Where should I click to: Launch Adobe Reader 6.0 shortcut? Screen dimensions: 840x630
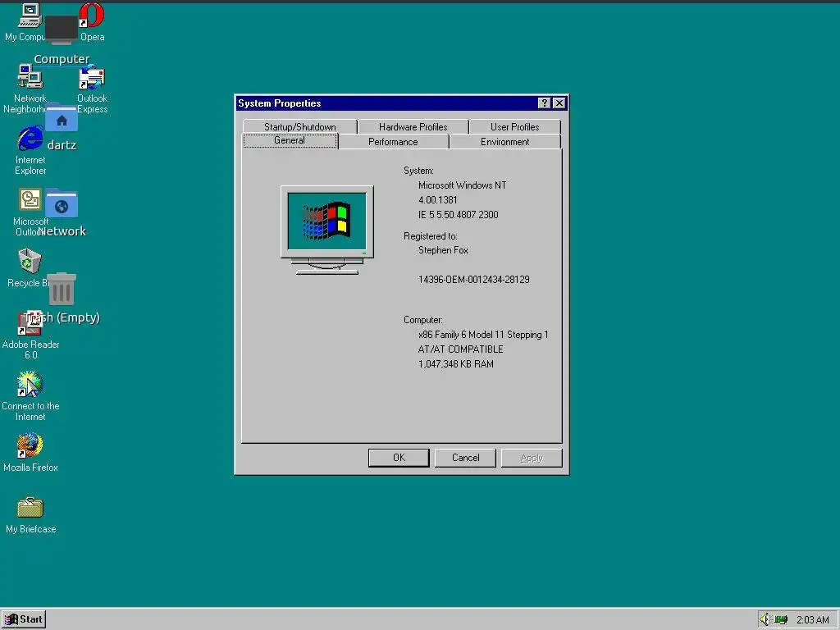[29, 323]
